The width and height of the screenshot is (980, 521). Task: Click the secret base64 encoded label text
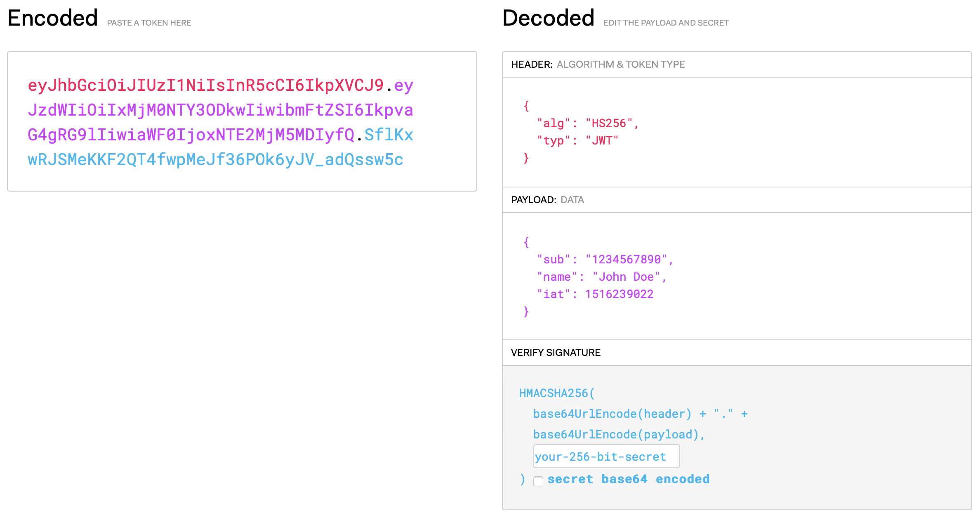tap(628, 479)
